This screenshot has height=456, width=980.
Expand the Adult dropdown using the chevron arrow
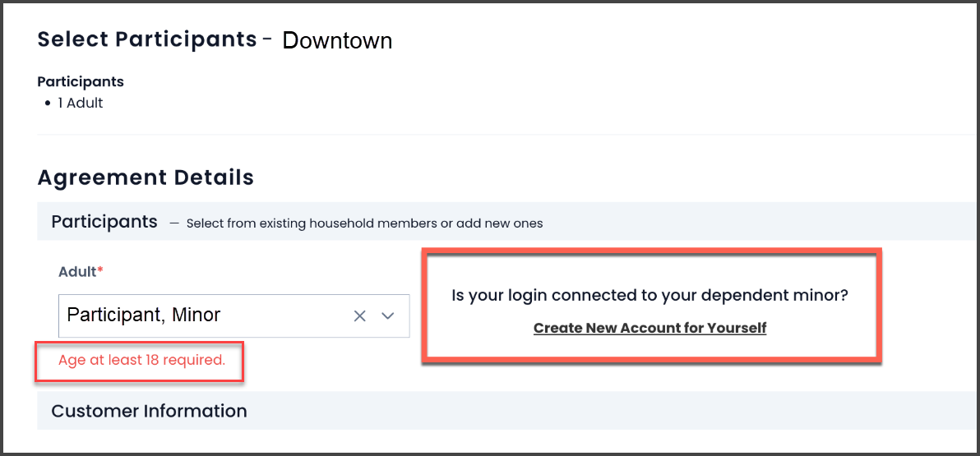click(x=388, y=316)
